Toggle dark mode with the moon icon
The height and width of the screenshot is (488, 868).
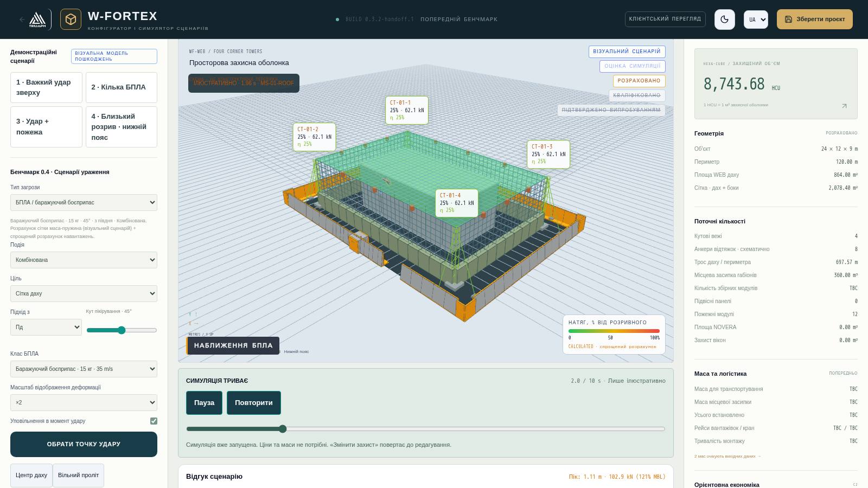(x=725, y=20)
